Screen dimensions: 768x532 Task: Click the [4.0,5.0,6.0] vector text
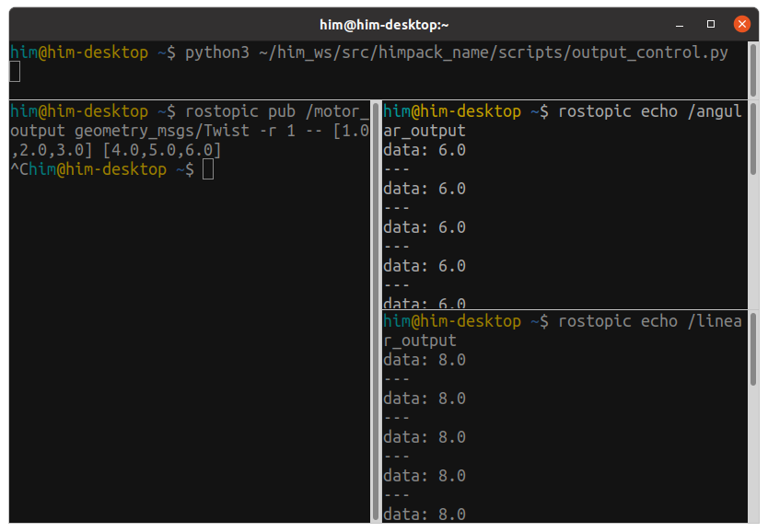162,150
